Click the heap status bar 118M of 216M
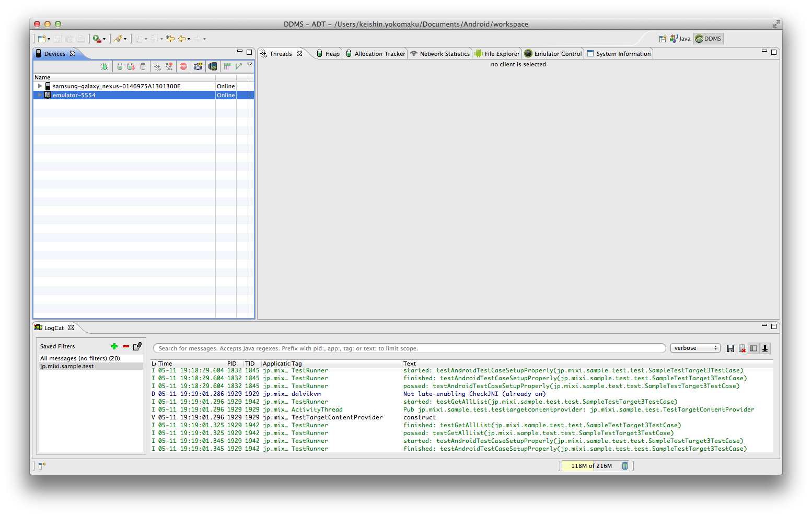The image size is (812, 516). [x=591, y=466]
